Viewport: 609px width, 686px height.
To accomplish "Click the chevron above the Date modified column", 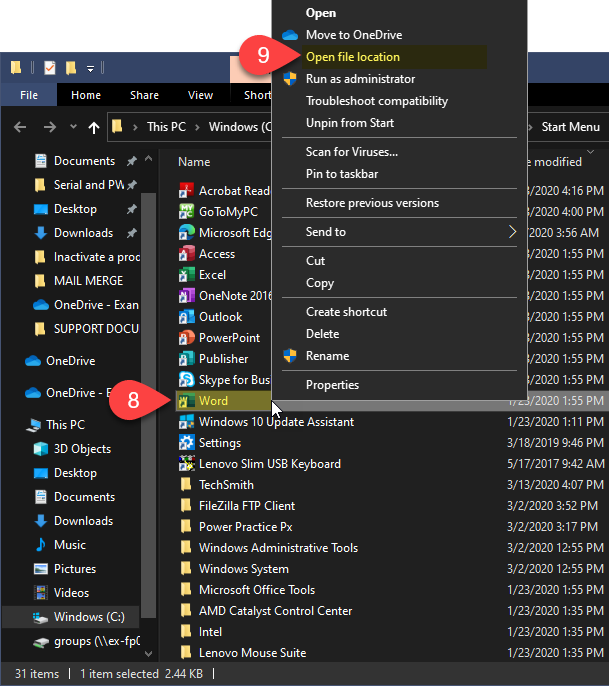I will pyautogui.click(x=590, y=152).
